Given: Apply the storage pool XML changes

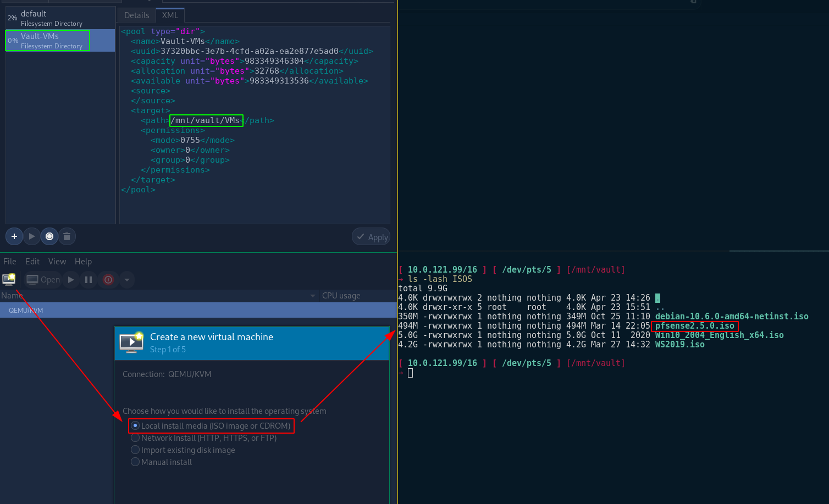Looking at the screenshot, I should click(371, 237).
